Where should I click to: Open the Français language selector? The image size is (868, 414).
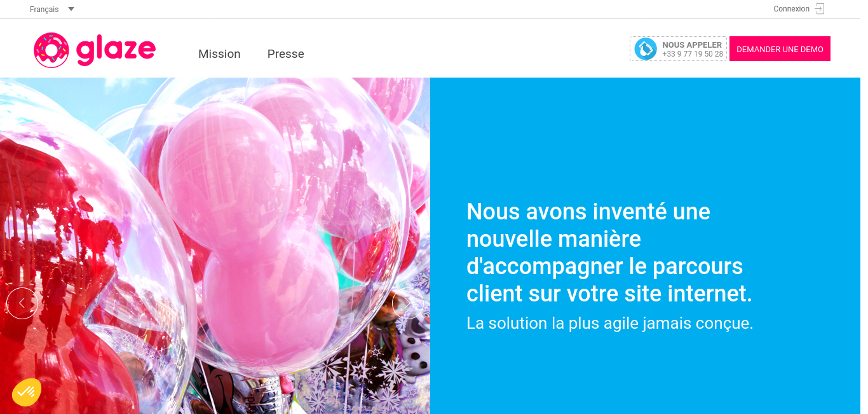[44, 10]
